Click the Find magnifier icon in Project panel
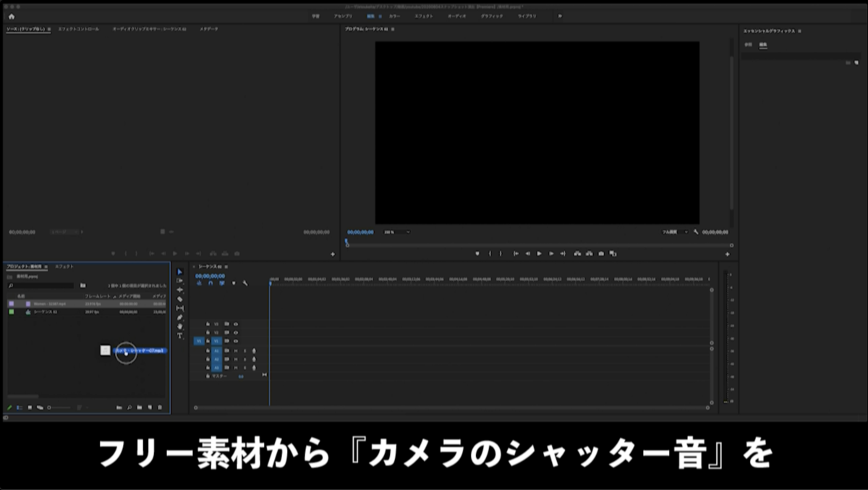This screenshot has height=490, width=868. click(x=129, y=407)
